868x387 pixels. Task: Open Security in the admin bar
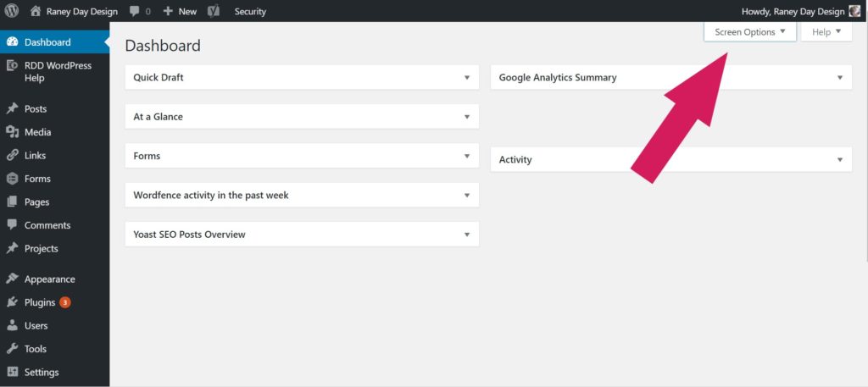[250, 11]
